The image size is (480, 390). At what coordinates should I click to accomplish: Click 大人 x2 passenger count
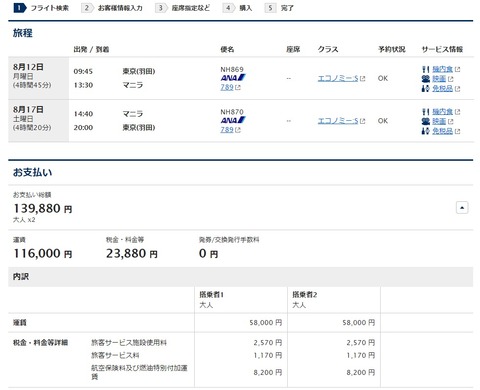point(24,220)
